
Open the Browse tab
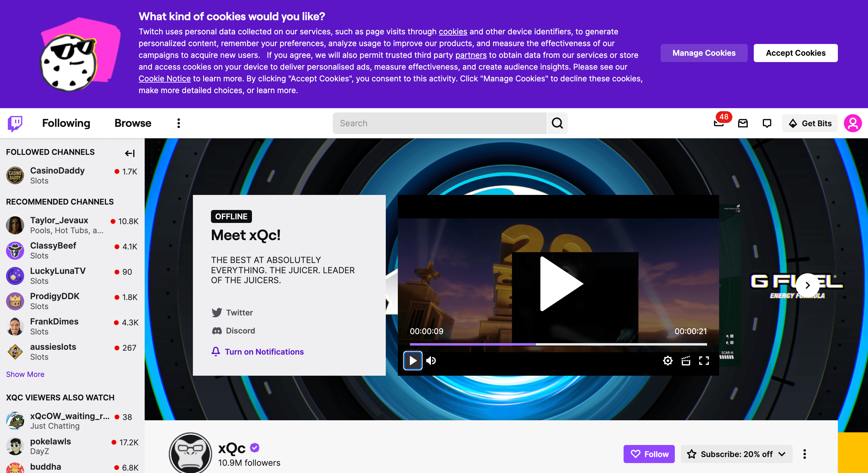pyautogui.click(x=133, y=123)
